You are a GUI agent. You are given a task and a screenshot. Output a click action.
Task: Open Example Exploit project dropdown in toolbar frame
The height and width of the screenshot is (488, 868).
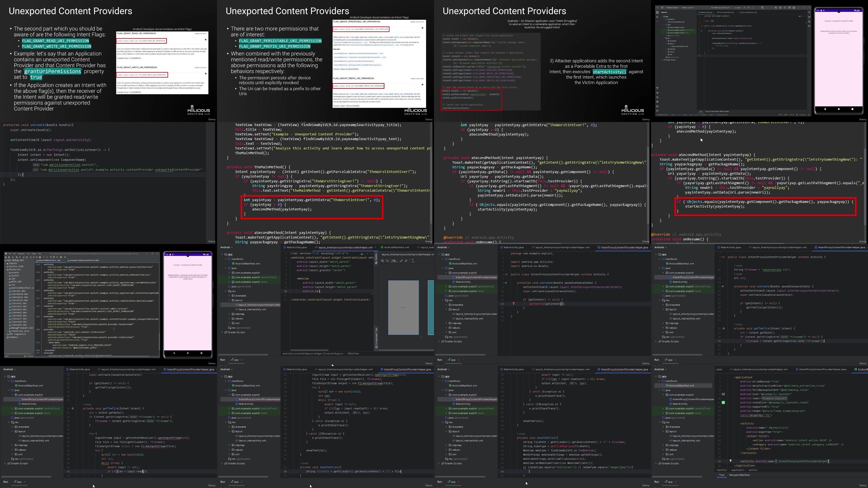pos(673,8)
